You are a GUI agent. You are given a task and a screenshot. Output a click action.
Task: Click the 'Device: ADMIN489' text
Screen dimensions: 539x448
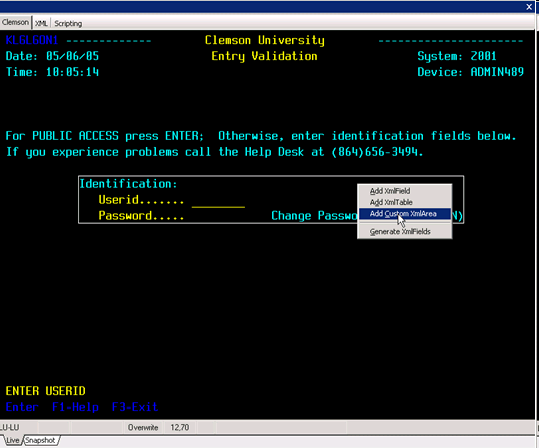click(x=471, y=72)
